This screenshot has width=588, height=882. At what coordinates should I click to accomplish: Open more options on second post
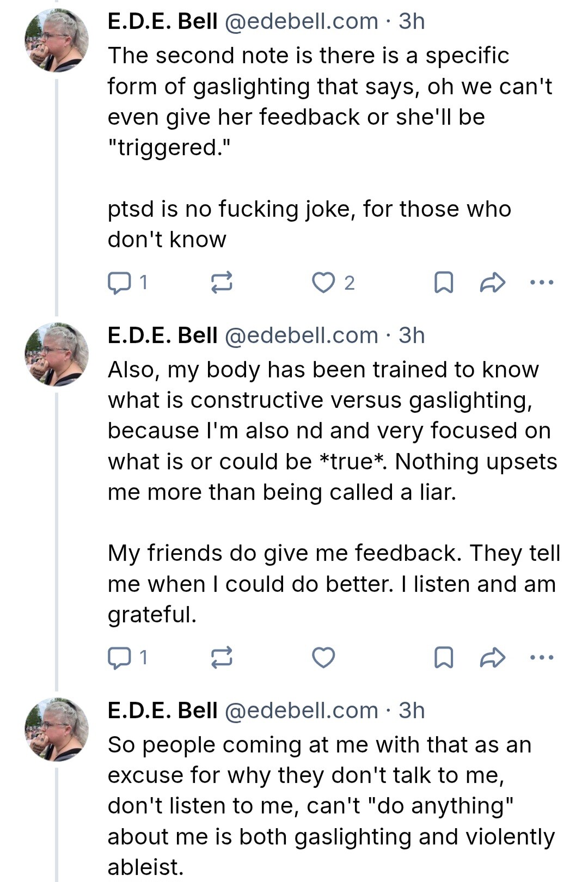coord(542,658)
